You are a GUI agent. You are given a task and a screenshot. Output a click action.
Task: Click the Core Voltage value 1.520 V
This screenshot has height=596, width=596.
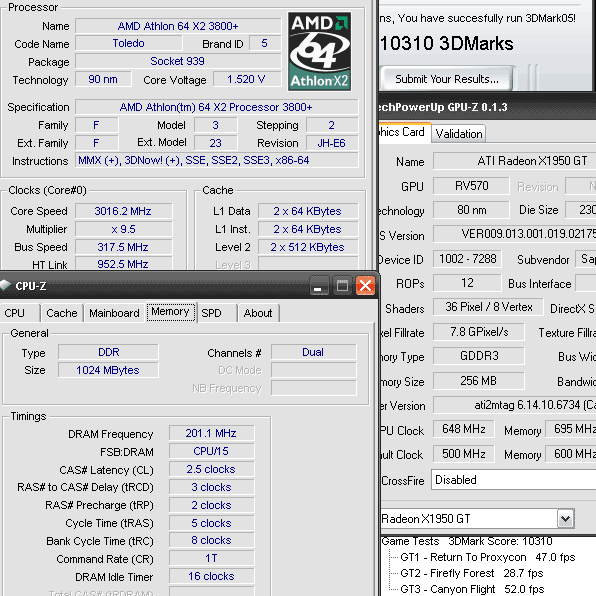[x=247, y=79]
